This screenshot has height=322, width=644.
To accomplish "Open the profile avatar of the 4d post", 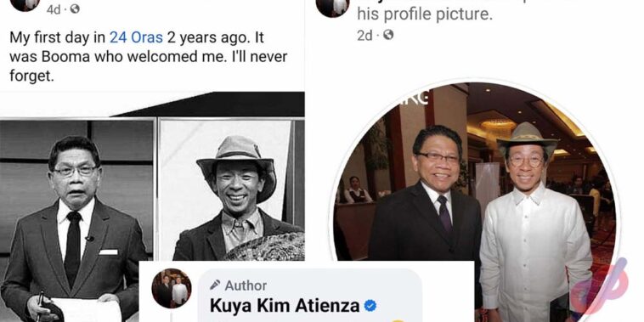I will [x=25, y=5].
